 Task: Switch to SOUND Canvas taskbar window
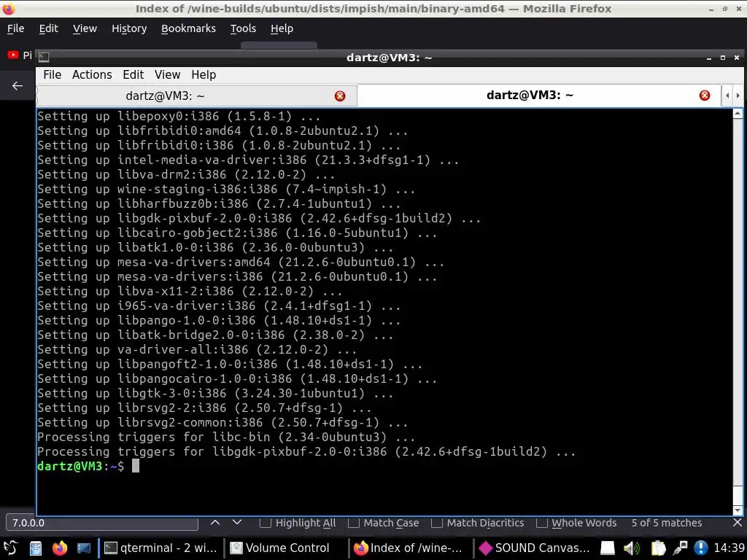(x=535, y=548)
